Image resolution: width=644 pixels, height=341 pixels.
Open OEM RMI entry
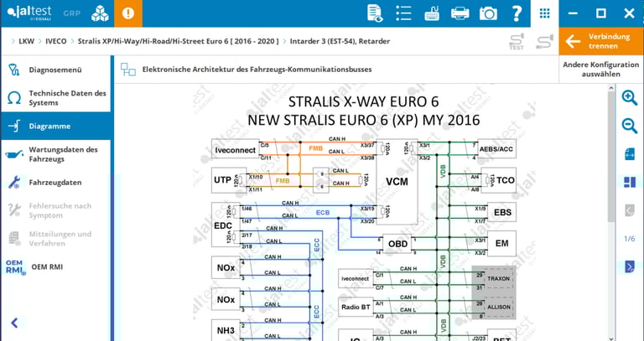[x=55, y=266]
